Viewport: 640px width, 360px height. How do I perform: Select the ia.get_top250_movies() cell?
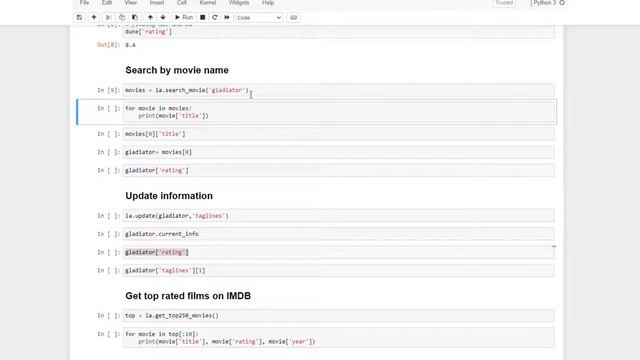click(x=338, y=316)
